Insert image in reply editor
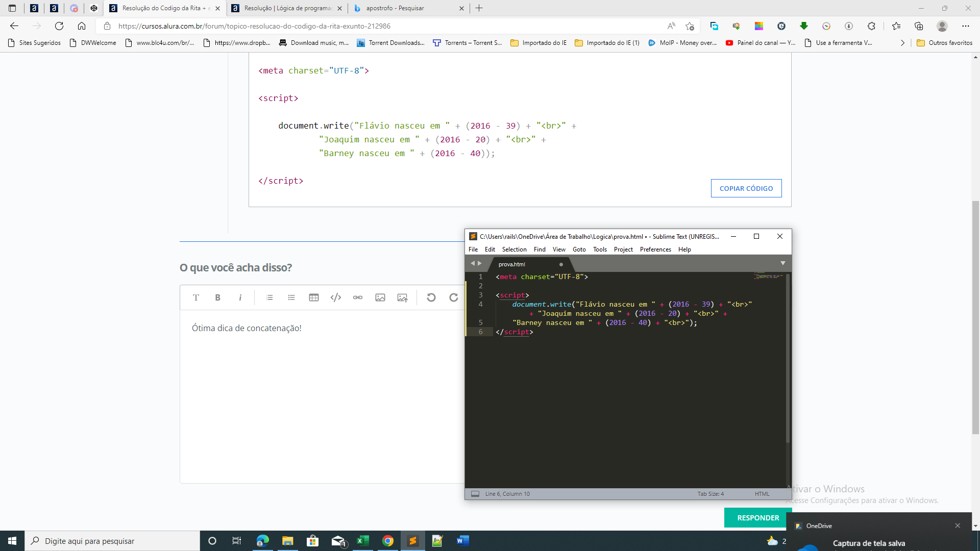Screen dimensions: 980x551 point(380,297)
